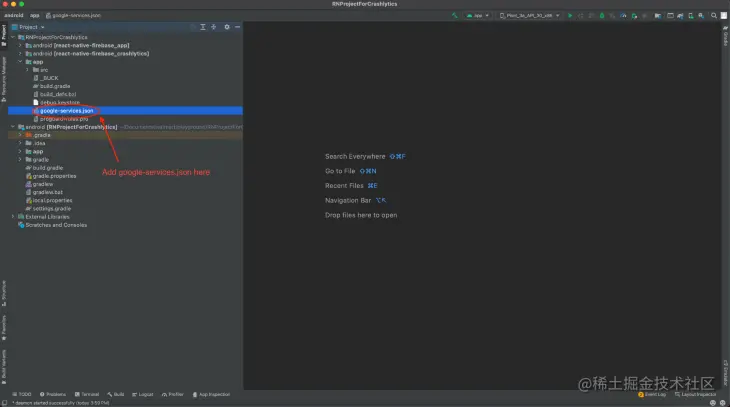This screenshot has height=407, width=730.
Task: Open the Project Structure toolbar icon
Action: click(x=658, y=15)
